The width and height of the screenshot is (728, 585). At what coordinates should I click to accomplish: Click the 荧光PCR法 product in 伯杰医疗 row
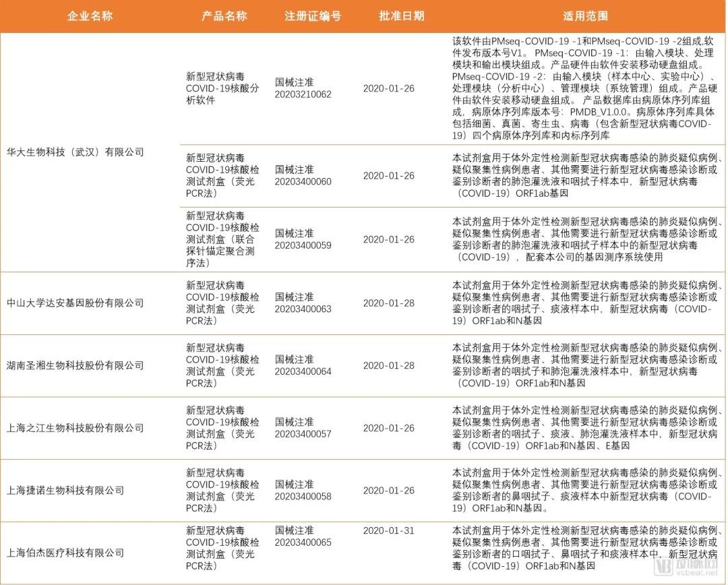tap(222, 549)
